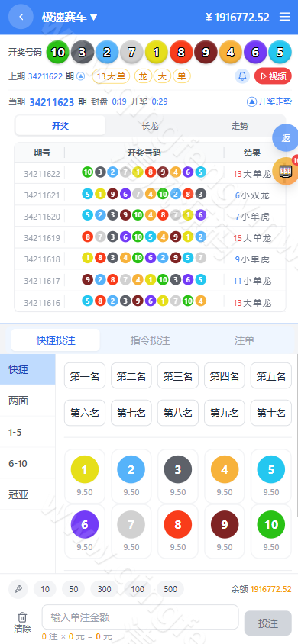
Task: Pick blue number 2 betting ball
Action: coord(131,469)
